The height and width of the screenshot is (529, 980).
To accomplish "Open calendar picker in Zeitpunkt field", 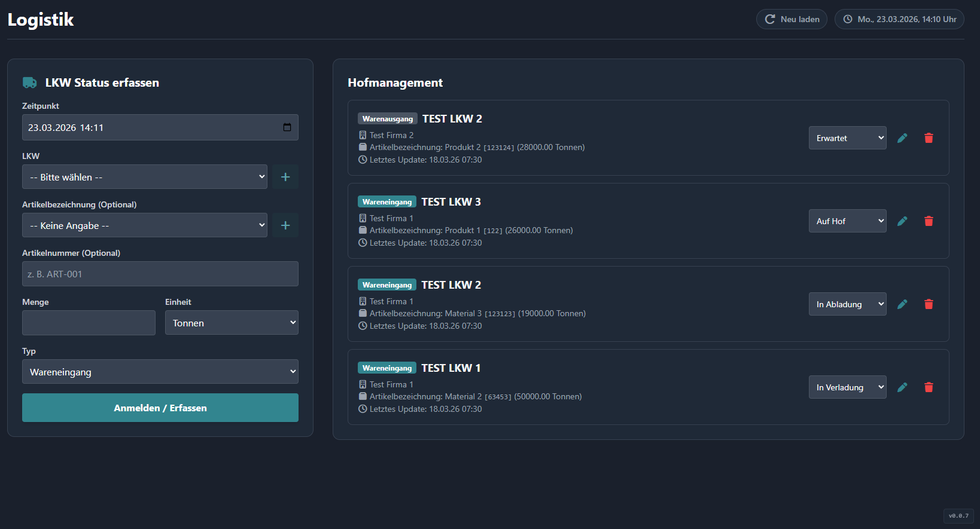I will 287,127.
